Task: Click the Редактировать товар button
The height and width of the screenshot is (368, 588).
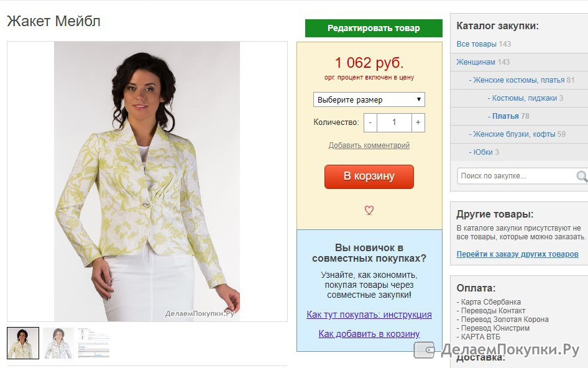Action: click(x=374, y=28)
